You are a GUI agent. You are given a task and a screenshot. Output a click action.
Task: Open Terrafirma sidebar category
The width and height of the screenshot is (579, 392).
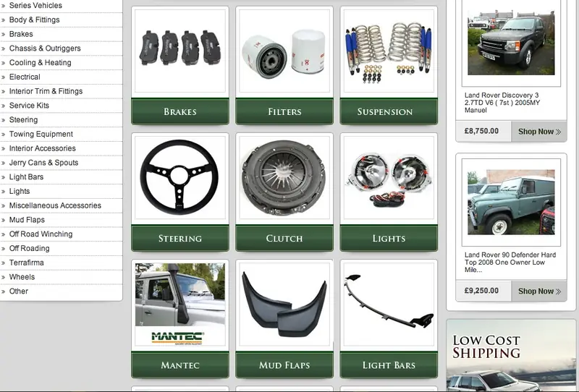[26, 263]
